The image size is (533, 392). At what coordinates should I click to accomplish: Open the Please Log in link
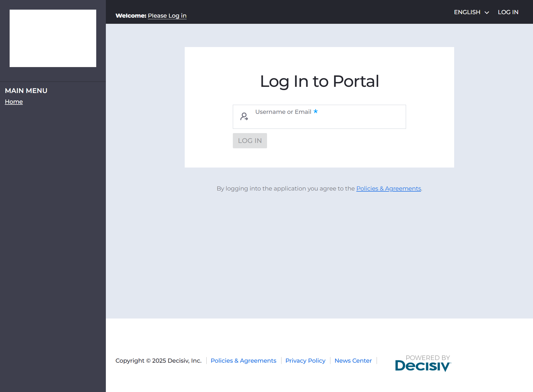pos(167,16)
